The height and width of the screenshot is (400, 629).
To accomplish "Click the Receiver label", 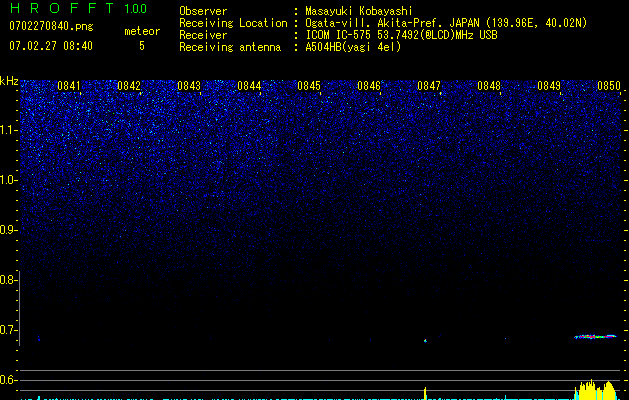I will 203,35.
